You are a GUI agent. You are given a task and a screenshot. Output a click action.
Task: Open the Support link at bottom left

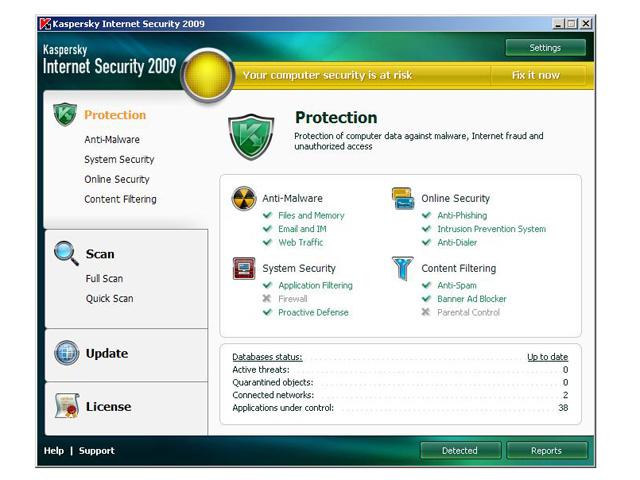pos(97,451)
